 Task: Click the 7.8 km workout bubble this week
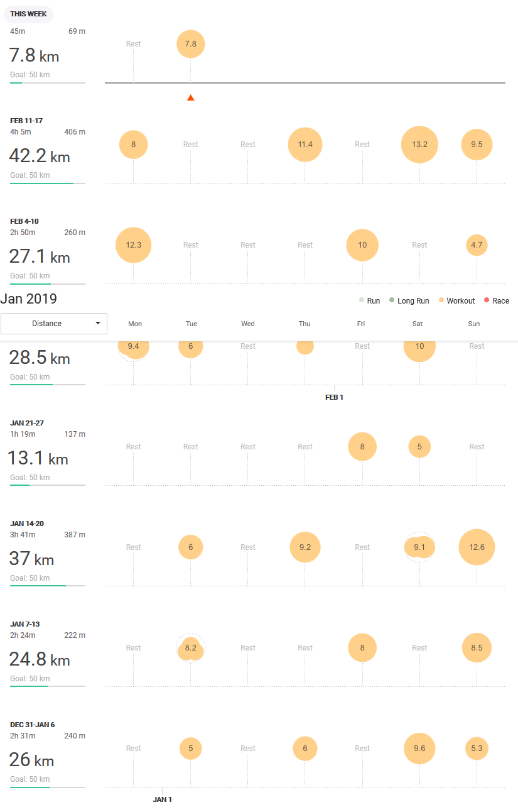(x=191, y=44)
